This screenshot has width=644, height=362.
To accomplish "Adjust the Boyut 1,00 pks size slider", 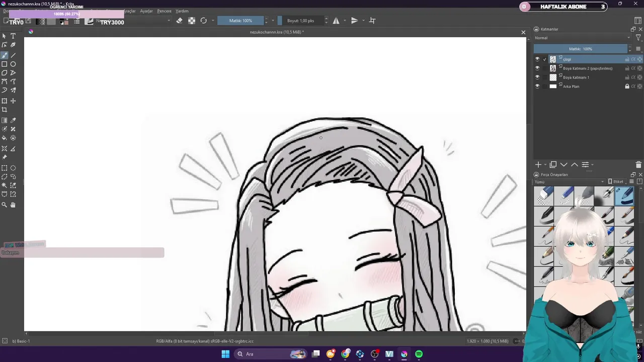I will pyautogui.click(x=300, y=21).
